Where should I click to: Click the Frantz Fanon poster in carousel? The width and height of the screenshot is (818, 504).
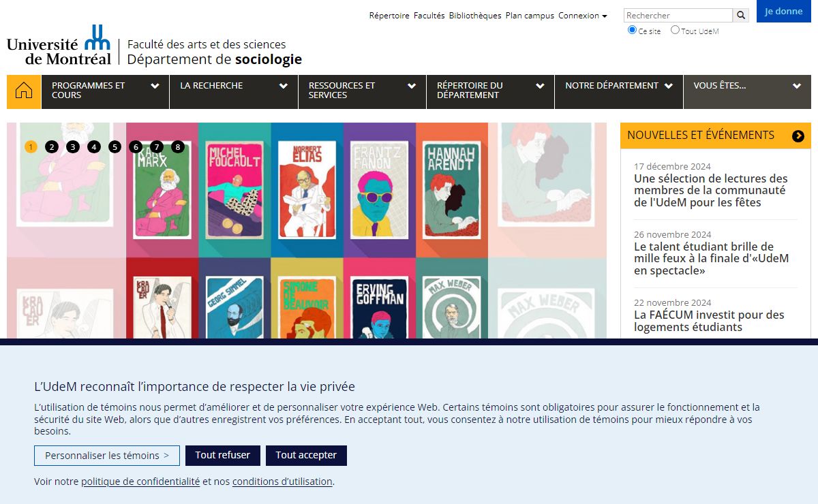[379, 189]
